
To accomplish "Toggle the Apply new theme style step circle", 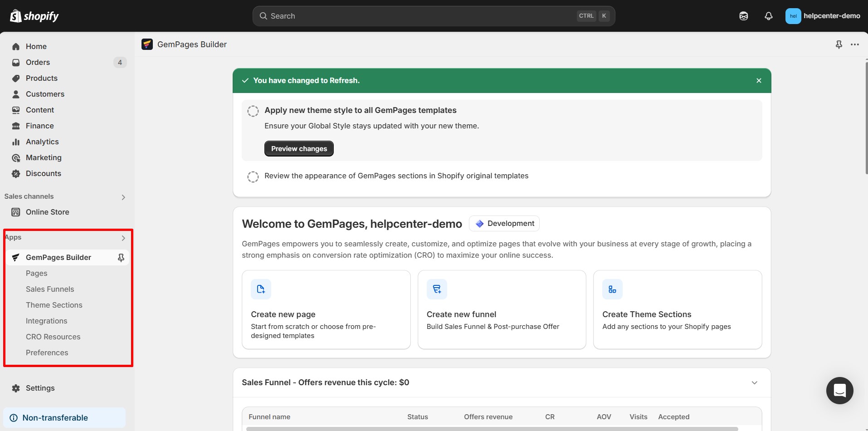I will point(253,111).
